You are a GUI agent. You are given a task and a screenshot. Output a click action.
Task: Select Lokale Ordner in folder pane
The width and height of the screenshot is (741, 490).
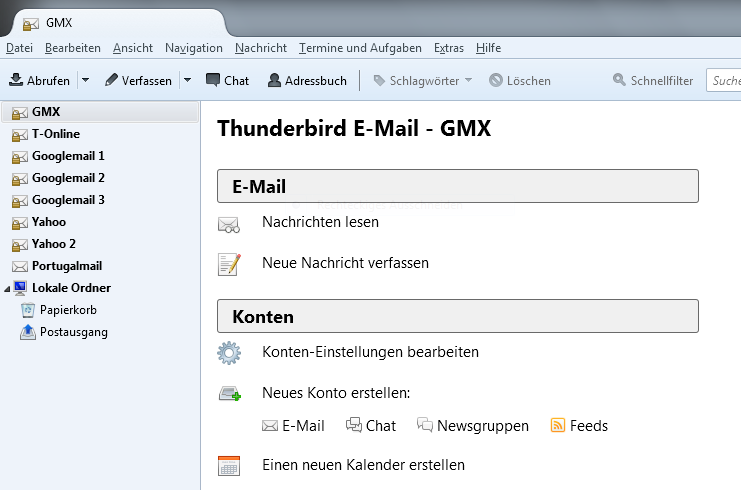pyautogui.click(x=100, y=288)
